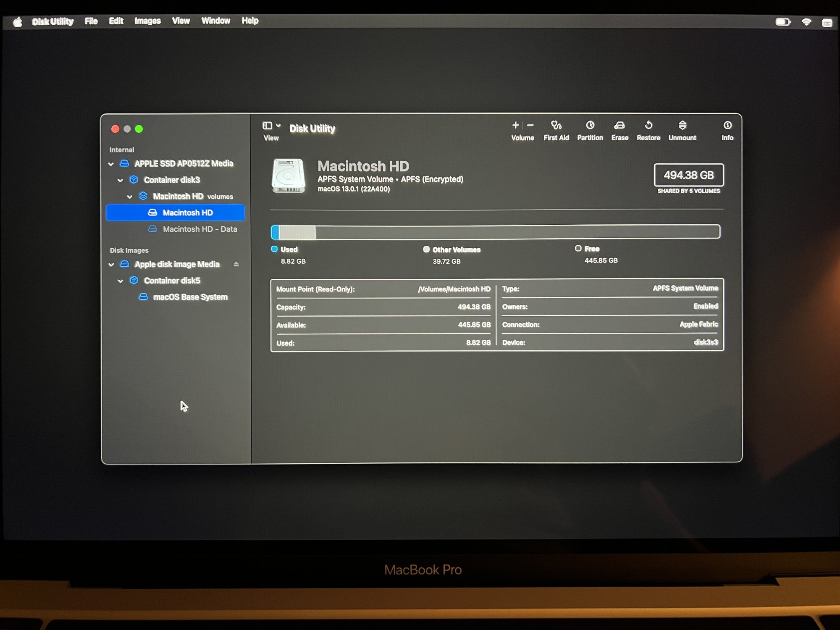
Task: Open the keyboard input menu icon
Action: click(x=827, y=23)
